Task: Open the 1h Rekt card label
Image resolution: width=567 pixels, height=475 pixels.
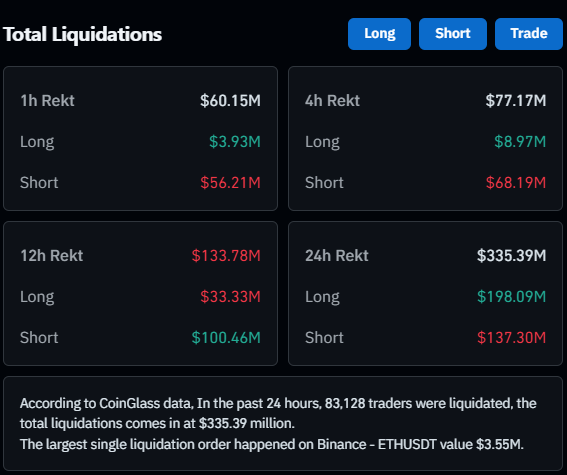Action: coord(47,100)
